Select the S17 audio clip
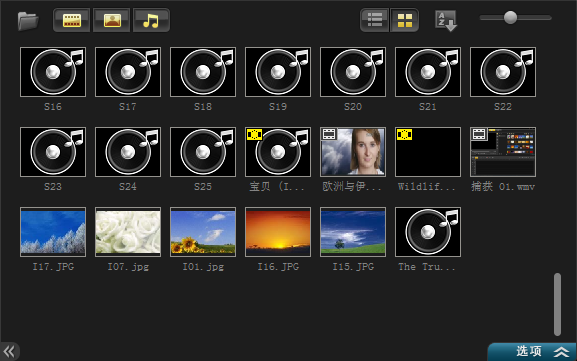 [x=128, y=72]
